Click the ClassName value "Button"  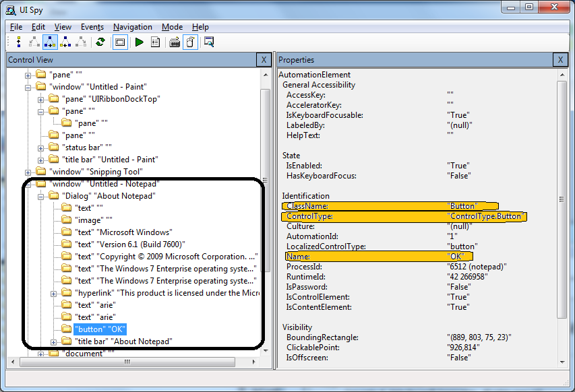pyautogui.click(x=462, y=206)
